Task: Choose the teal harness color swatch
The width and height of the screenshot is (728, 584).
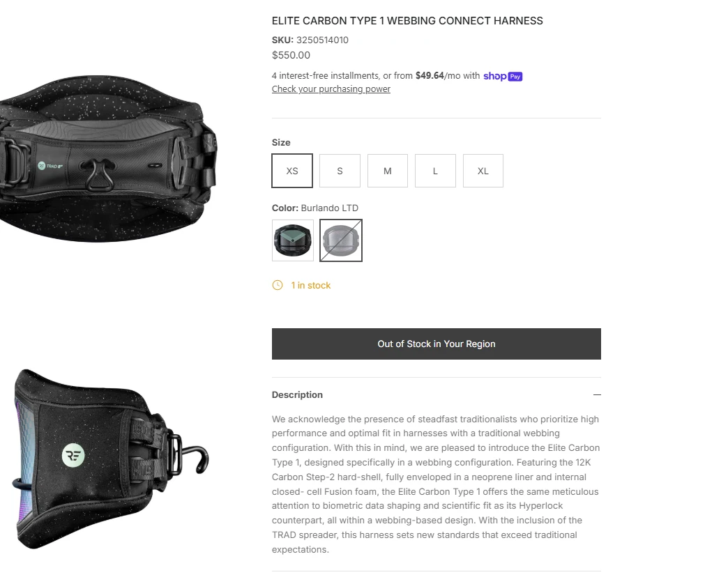Action: click(293, 240)
